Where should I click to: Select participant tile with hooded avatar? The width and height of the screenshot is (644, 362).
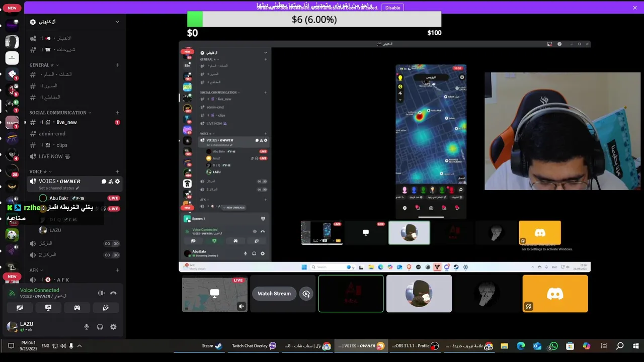pyautogui.click(x=419, y=294)
